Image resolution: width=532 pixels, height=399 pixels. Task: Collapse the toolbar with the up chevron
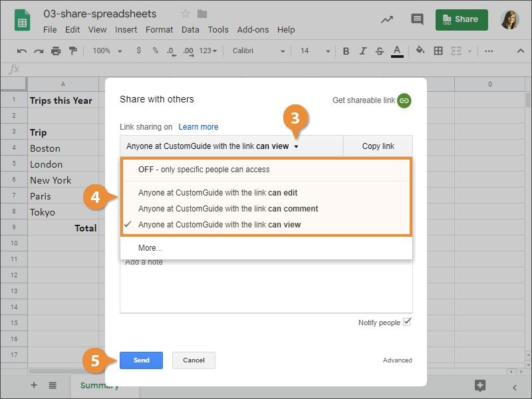pyautogui.click(x=521, y=51)
